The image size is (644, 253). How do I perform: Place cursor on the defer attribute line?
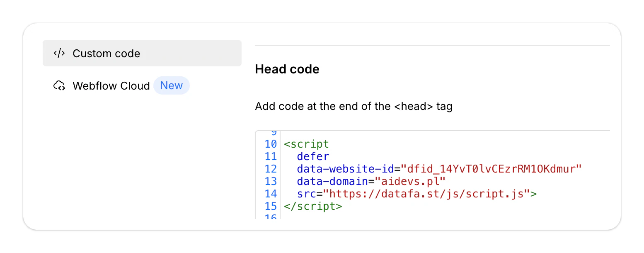coord(313,156)
